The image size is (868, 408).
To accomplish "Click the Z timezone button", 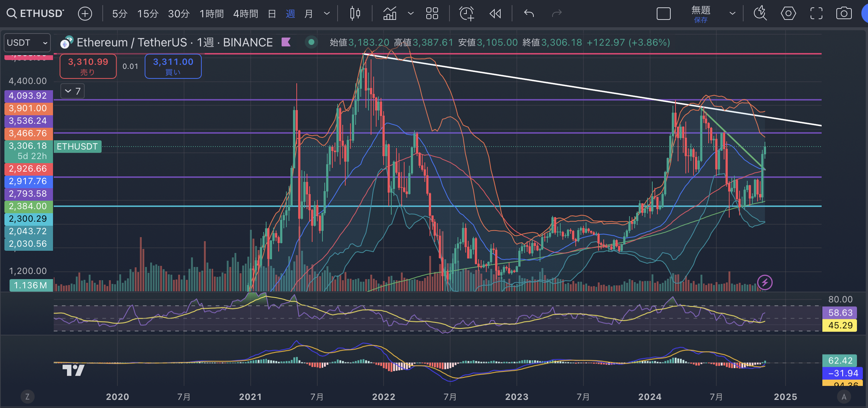I will pyautogui.click(x=27, y=397).
